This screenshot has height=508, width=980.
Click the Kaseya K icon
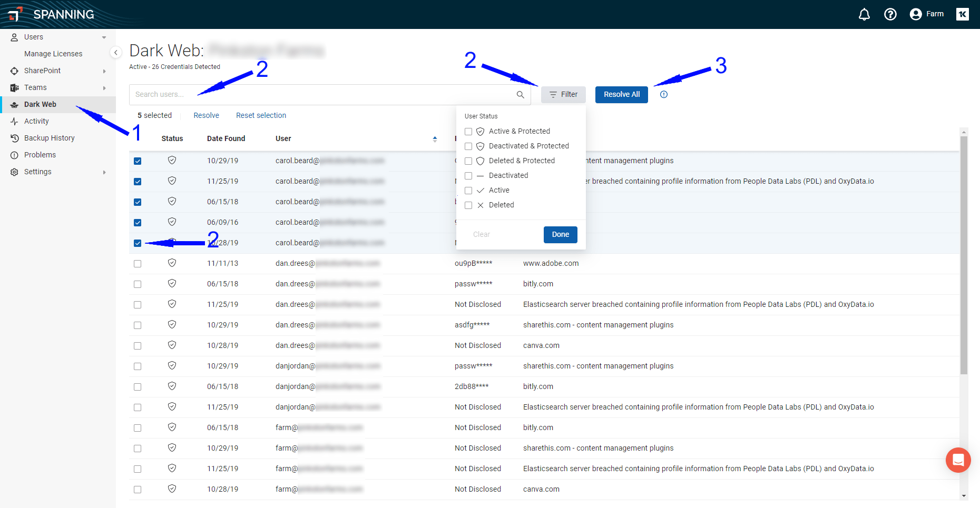click(963, 14)
